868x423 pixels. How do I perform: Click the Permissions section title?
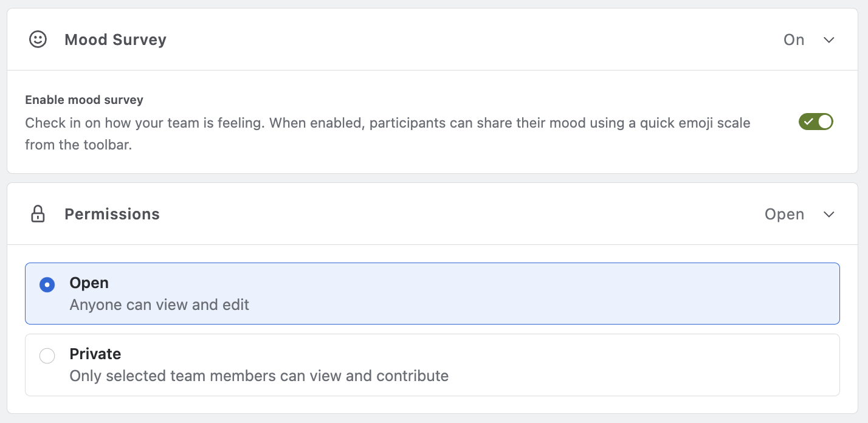click(112, 214)
